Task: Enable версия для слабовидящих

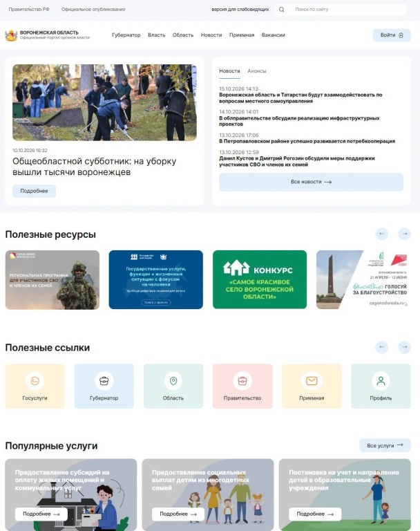Action: 240,10
